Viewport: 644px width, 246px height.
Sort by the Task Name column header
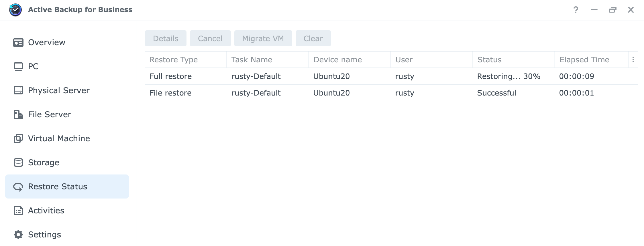(268, 59)
